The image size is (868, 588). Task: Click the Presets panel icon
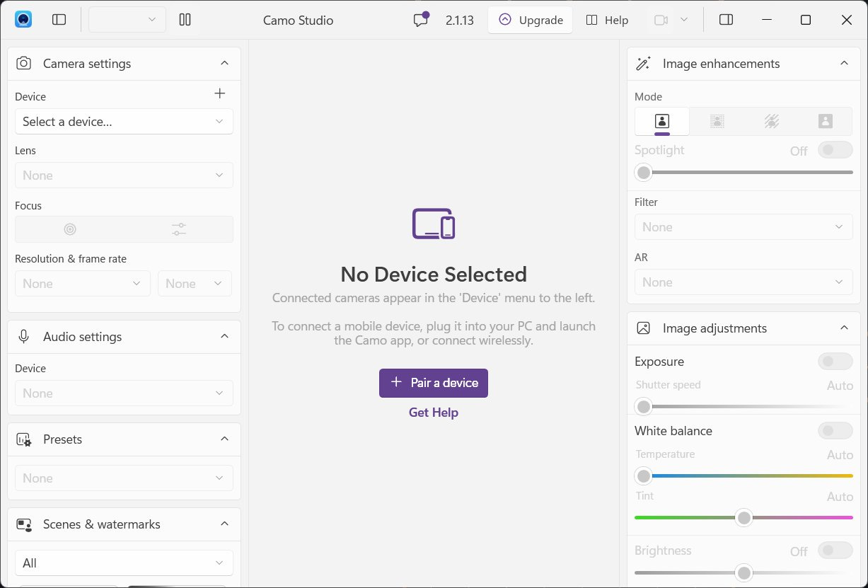(24, 439)
